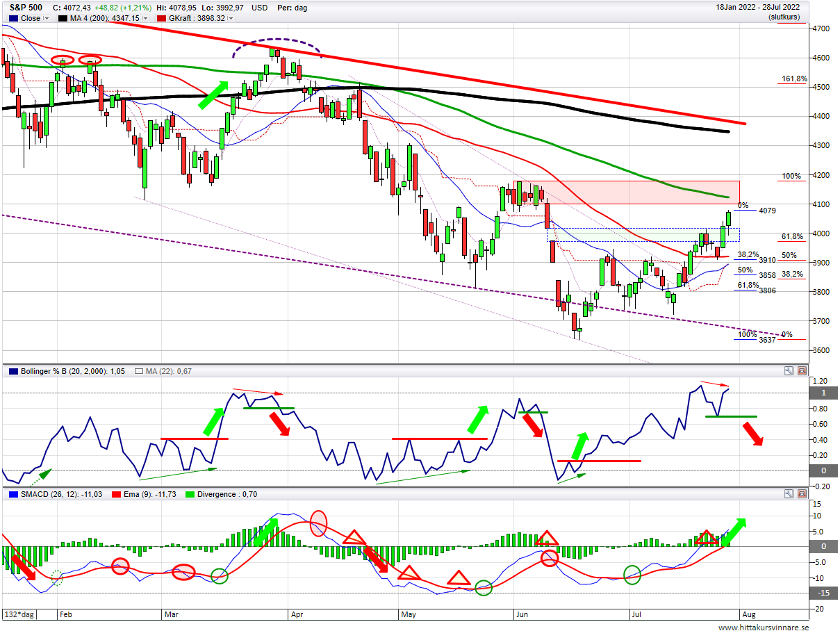Close the SMACD indicator panel
840x631 pixels.
coord(802,494)
